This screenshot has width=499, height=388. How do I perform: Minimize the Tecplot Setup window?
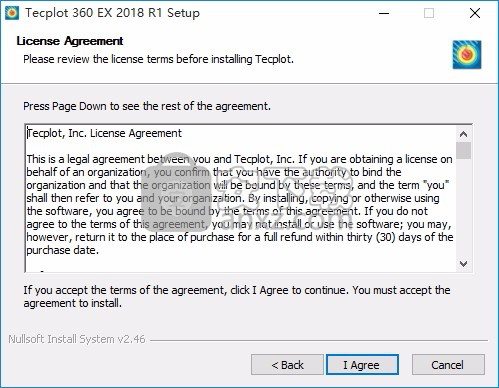[x=384, y=13]
